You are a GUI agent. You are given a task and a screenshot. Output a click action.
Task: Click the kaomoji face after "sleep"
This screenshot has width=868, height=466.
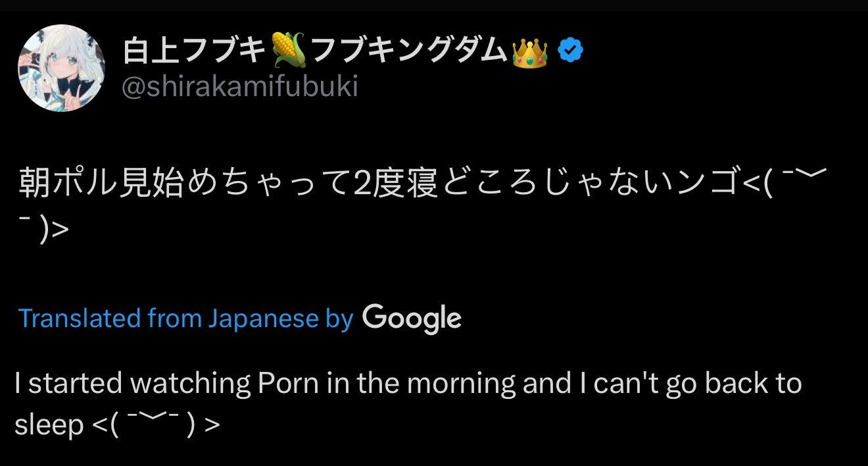pos(156,425)
